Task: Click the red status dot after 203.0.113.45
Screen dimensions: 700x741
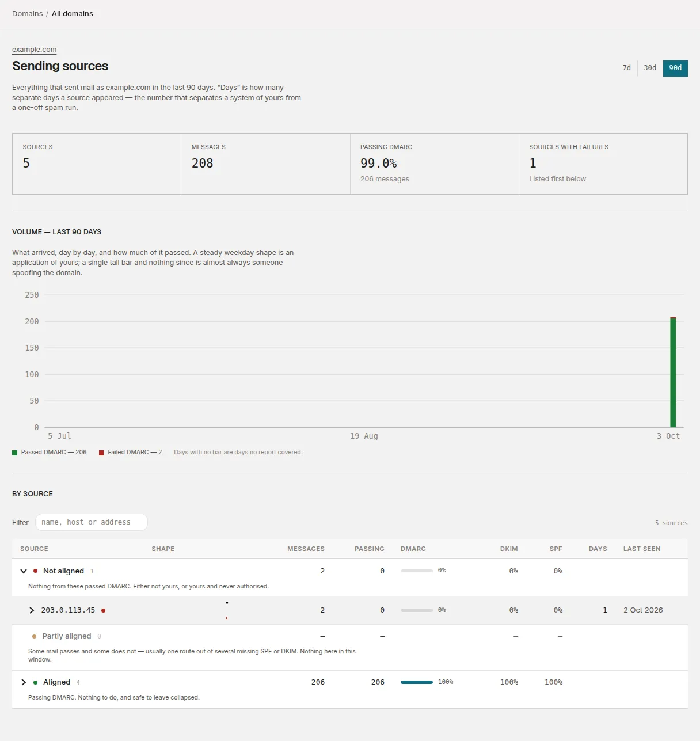Action: point(104,610)
